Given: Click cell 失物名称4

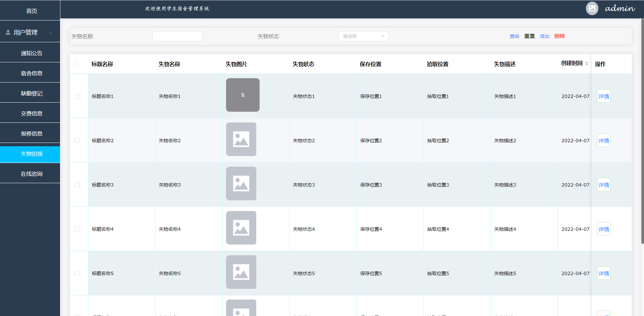Looking at the screenshot, I should pos(170,229).
